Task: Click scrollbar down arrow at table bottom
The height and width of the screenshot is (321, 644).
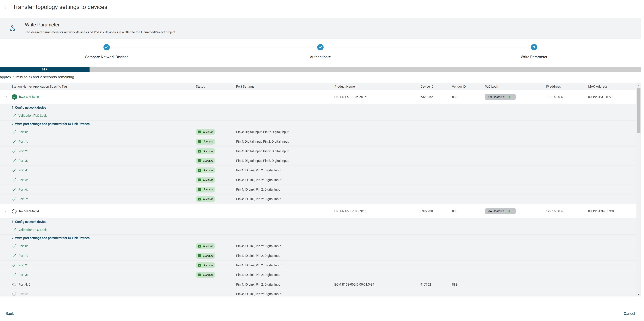Action: [639, 294]
